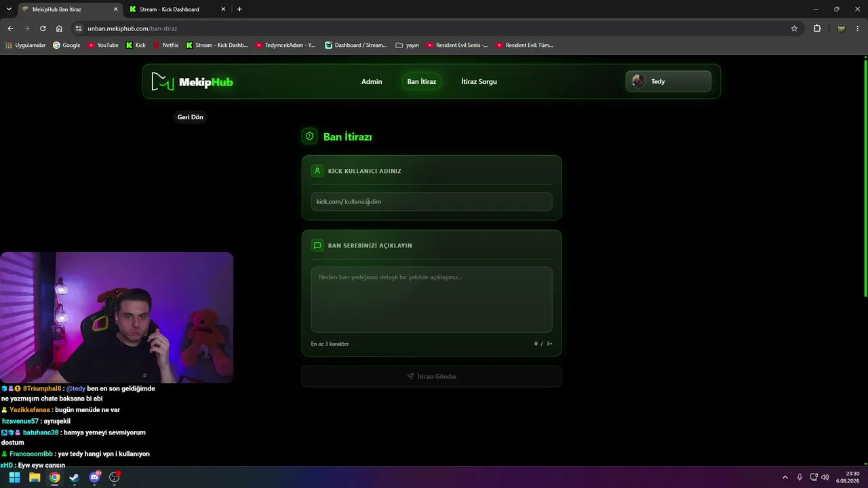Open the browser extensions puzzle icon
Screen dimensions: 868x488
tap(817, 28)
